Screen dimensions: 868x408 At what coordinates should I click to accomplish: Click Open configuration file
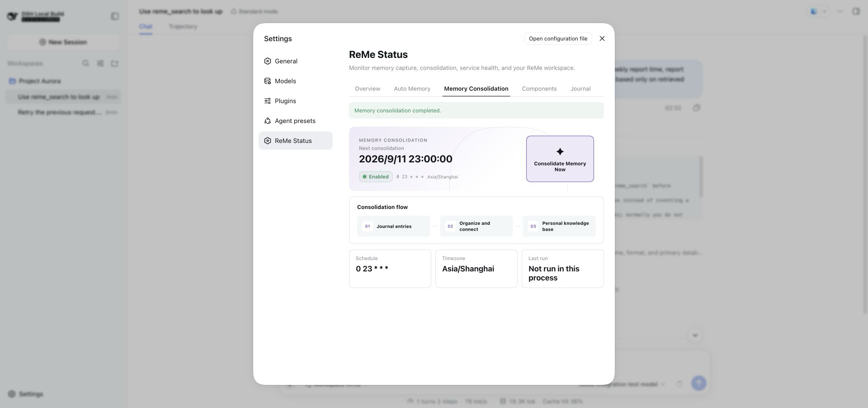tap(558, 38)
